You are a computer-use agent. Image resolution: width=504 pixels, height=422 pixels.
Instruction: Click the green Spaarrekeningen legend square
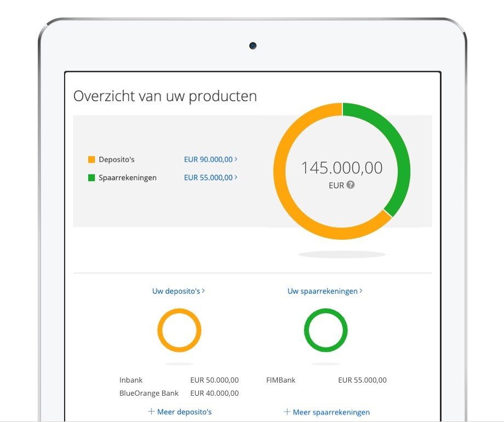91,177
